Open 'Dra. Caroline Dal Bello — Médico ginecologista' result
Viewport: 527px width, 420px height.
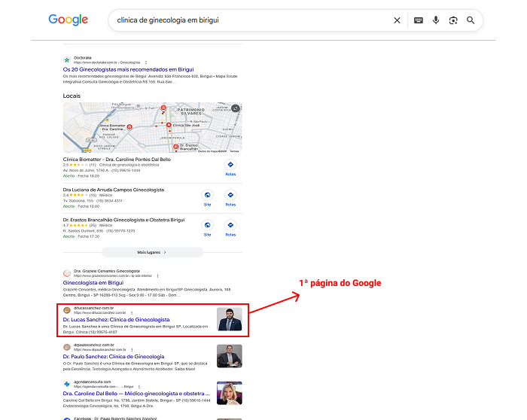point(136,394)
